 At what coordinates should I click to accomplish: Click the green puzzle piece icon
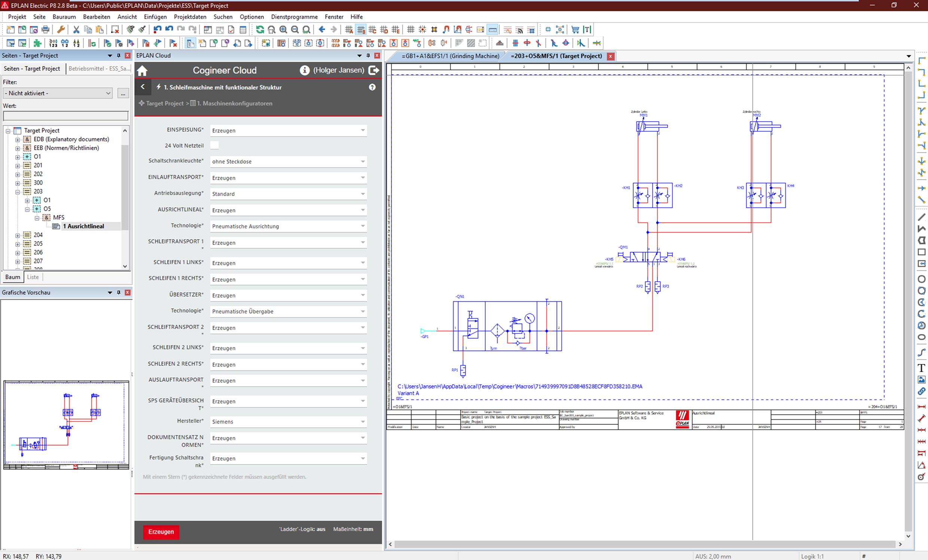click(37, 43)
